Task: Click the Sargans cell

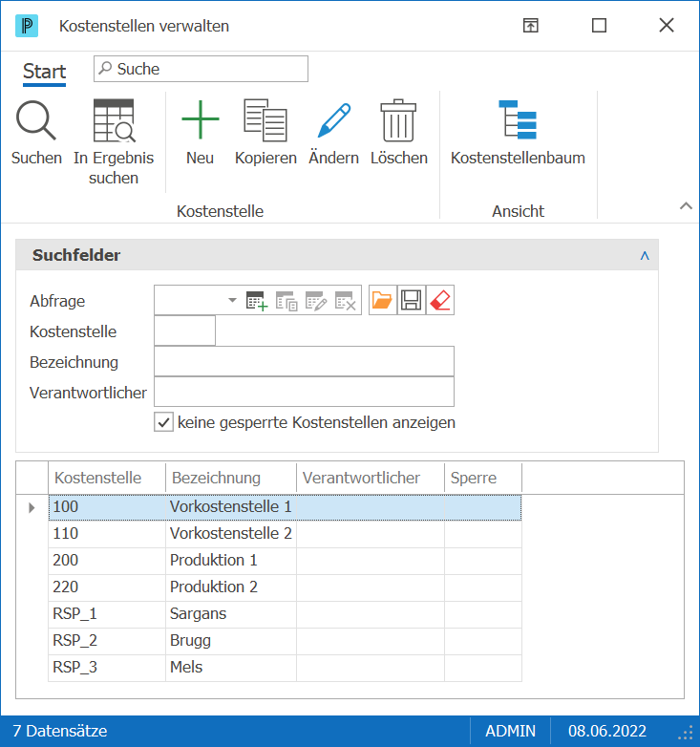Action: 231,613
